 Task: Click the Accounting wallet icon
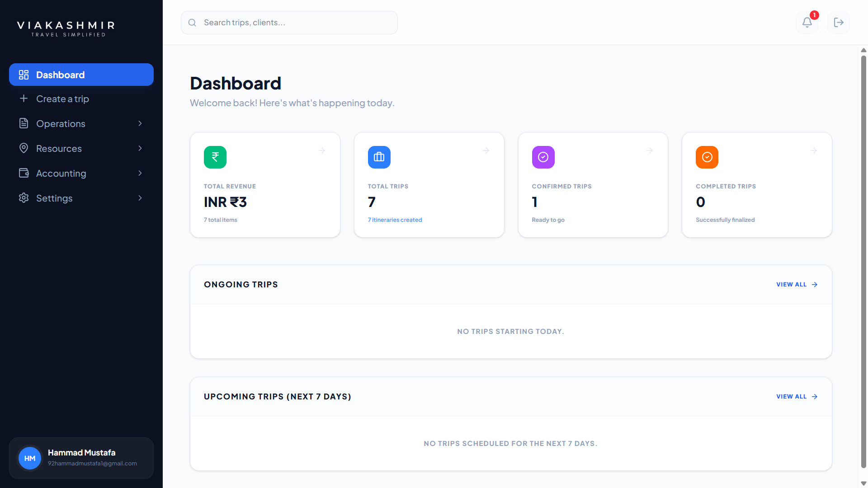point(24,173)
